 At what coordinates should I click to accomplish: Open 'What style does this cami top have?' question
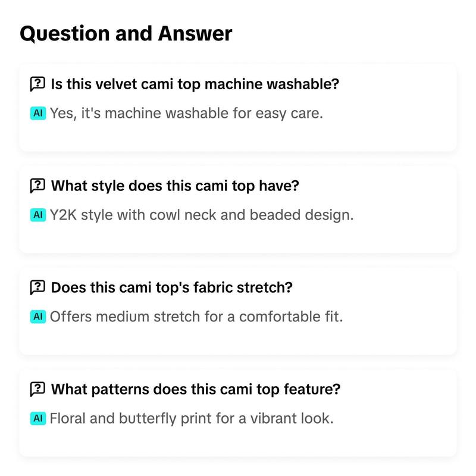(x=175, y=186)
